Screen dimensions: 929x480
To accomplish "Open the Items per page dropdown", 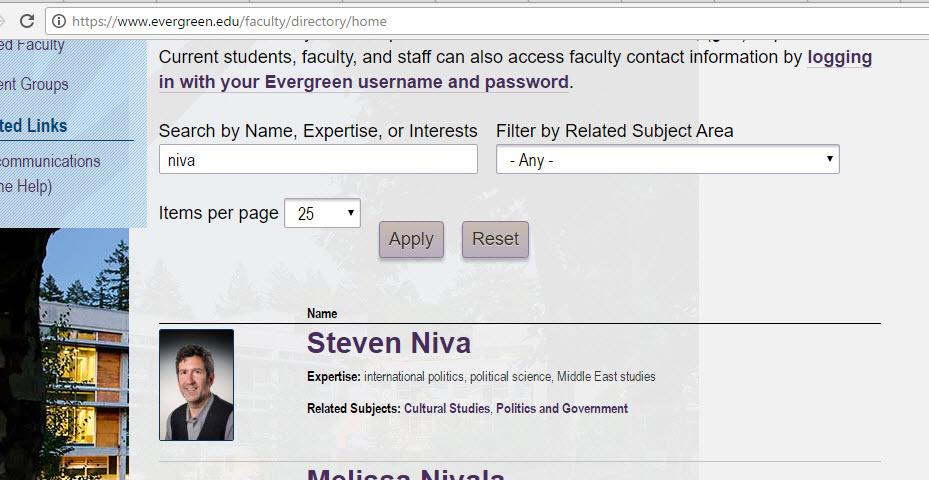I will coord(322,213).
